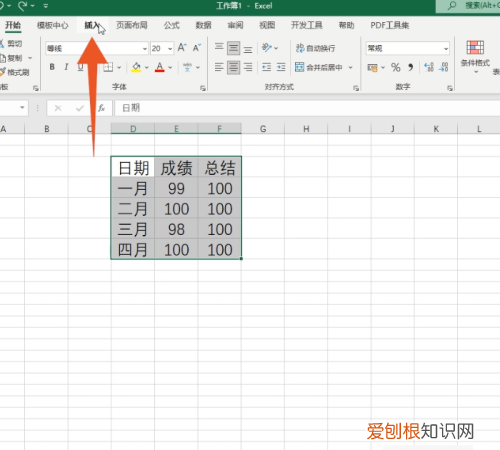
Task: Open the 插入 Insert tab
Action: click(x=92, y=25)
